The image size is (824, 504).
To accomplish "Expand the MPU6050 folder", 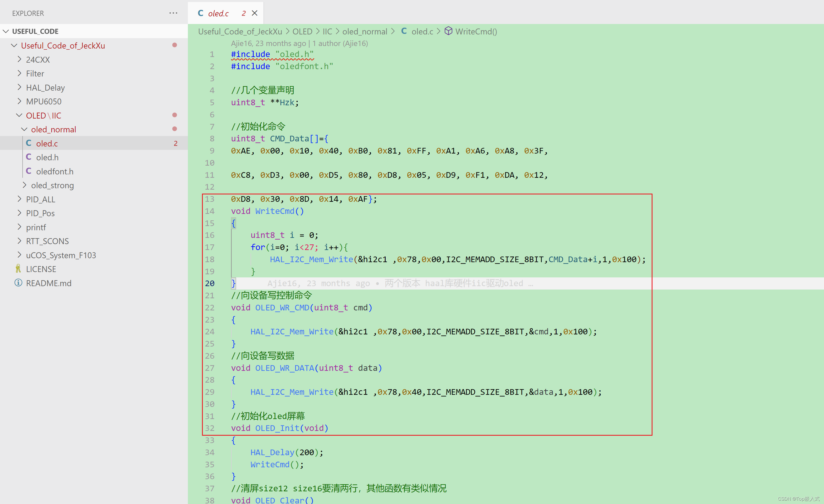I will pos(43,101).
